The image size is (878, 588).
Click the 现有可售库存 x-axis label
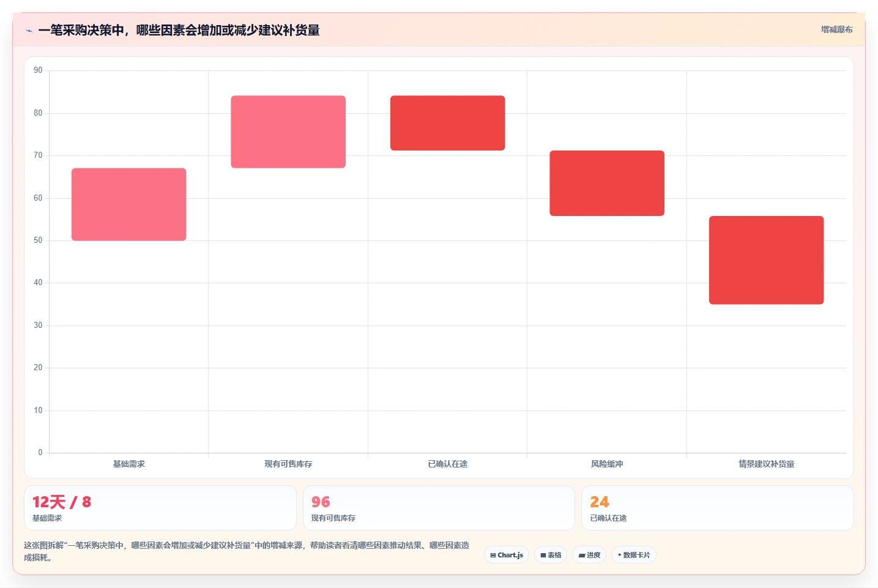288,464
